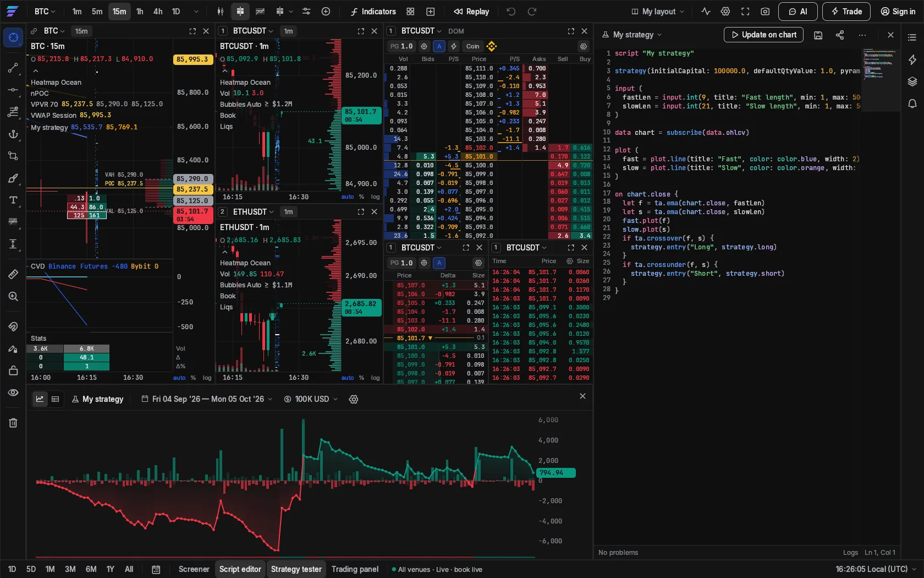Image resolution: width=924 pixels, height=578 pixels.
Task: Delete drawings with the trash icon
Action: pyautogui.click(x=13, y=423)
